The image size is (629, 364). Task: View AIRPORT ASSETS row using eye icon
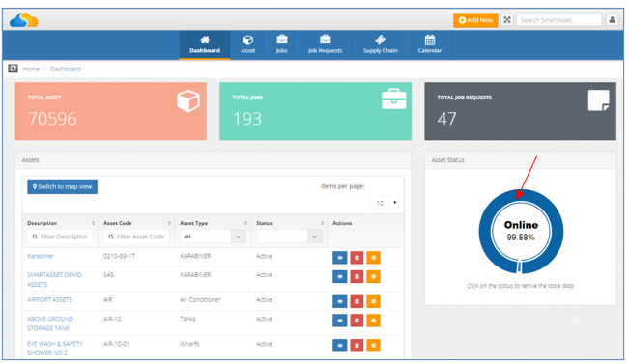(340, 301)
